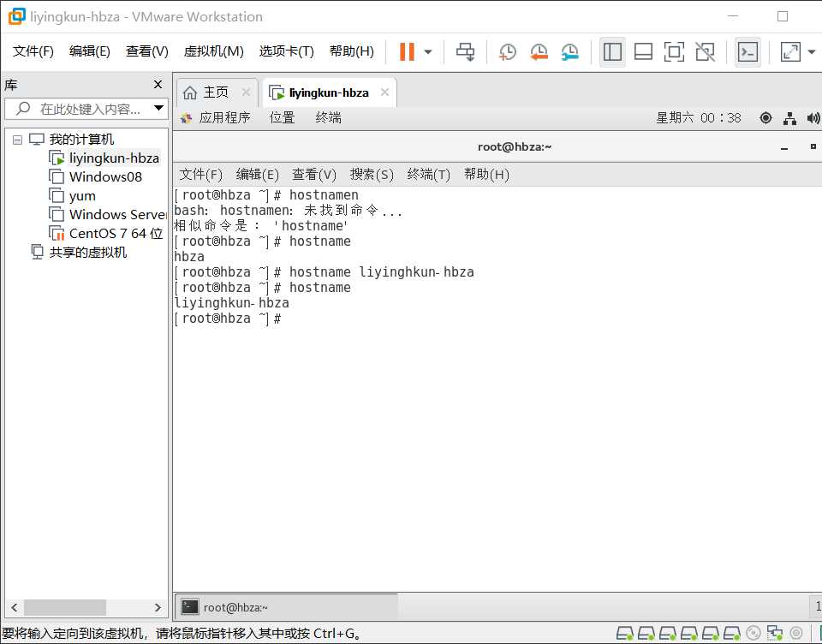822x644 pixels.
Task: Select the Windows08 virtual machine
Action: point(95,176)
